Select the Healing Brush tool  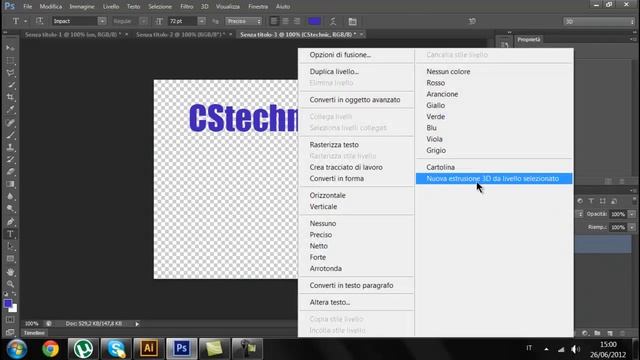click(x=10, y=122)
